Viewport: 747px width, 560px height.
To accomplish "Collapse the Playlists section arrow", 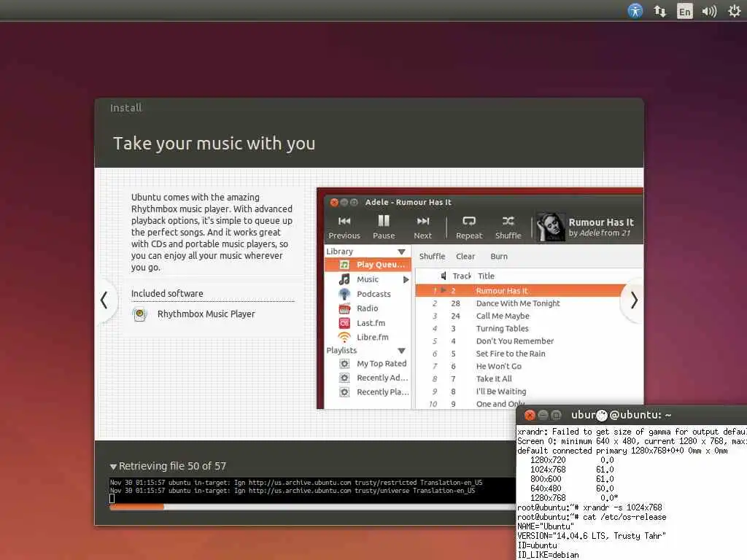I will point(402,351).
